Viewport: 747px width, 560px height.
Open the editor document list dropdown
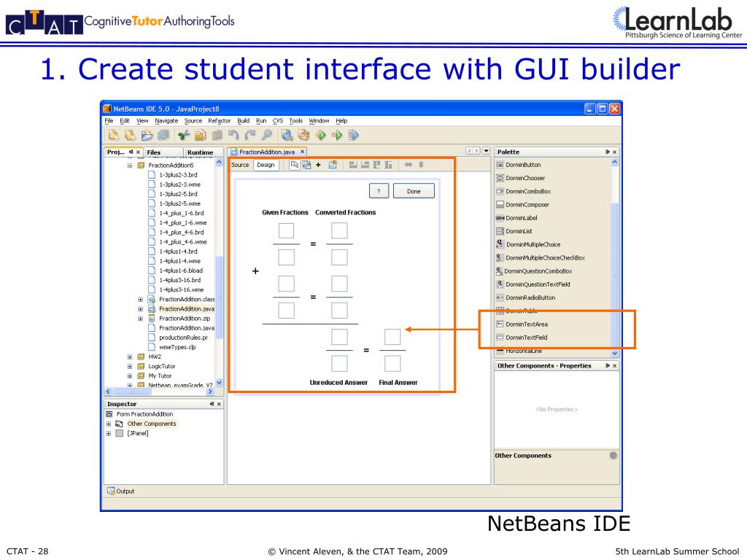click(486, 151)
